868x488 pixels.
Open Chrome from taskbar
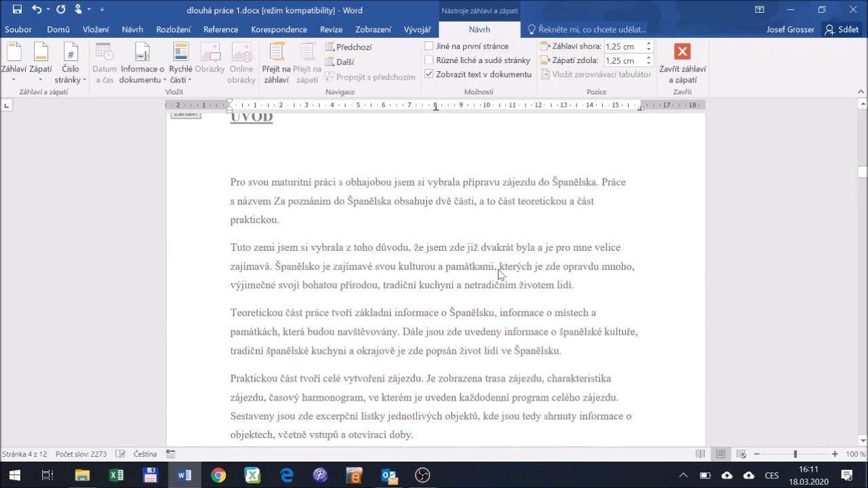coord(218,475)
